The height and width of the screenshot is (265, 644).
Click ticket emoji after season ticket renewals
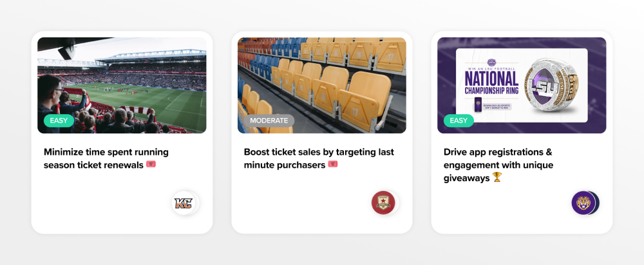(151, 164)
